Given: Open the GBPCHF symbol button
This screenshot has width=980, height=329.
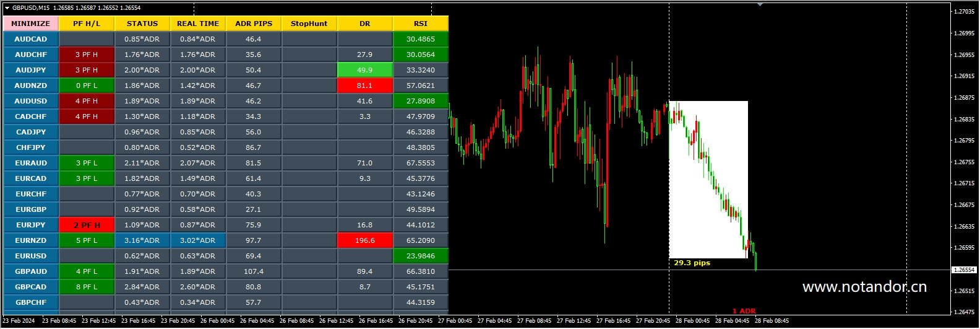Looking at the screenshot, I should (31, 302).
